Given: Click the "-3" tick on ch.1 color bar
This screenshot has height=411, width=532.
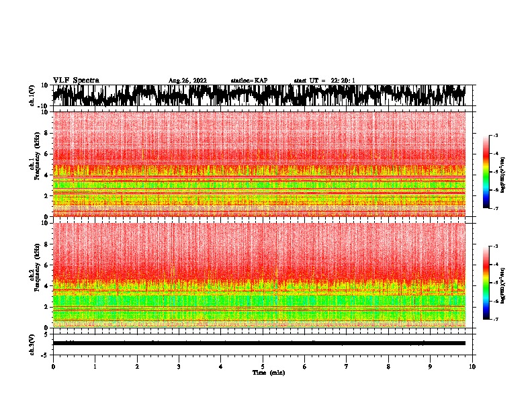Looking at the screenshot, I should pyautogui.click(x=496, y=136).
